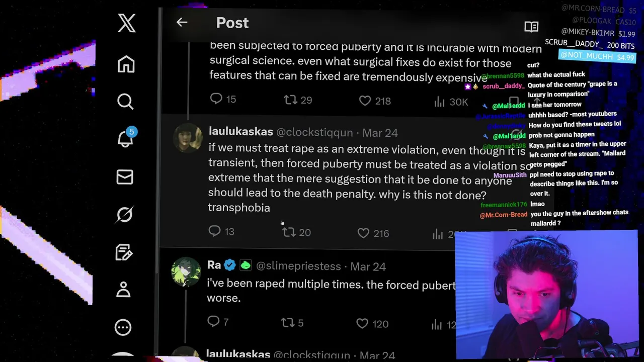
Task: Expand the More circle menu in sidebar
Action: 123,327
